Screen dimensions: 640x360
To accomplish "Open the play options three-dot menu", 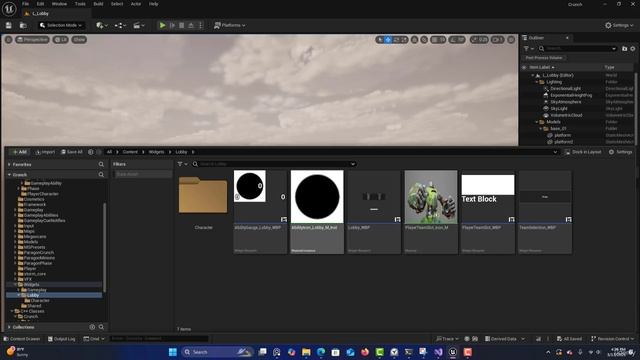I will 200,25.
